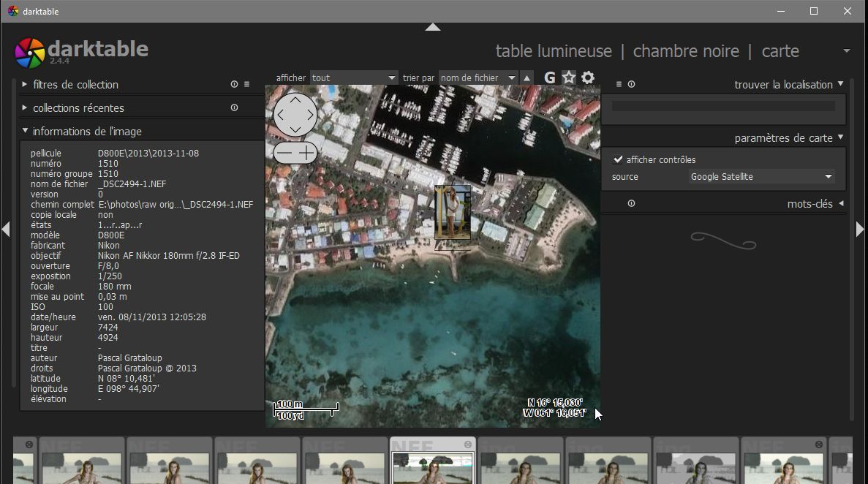868x484 pixels.
Task: Click the ouverture value F/8,0
Action: 108,266
